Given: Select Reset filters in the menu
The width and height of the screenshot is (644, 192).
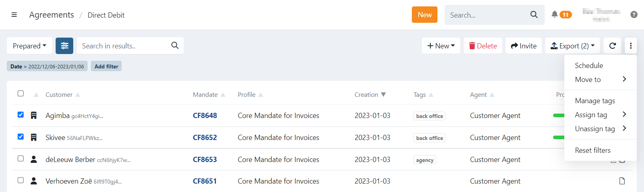Looking at the screenshot, I should coord(592,150).
